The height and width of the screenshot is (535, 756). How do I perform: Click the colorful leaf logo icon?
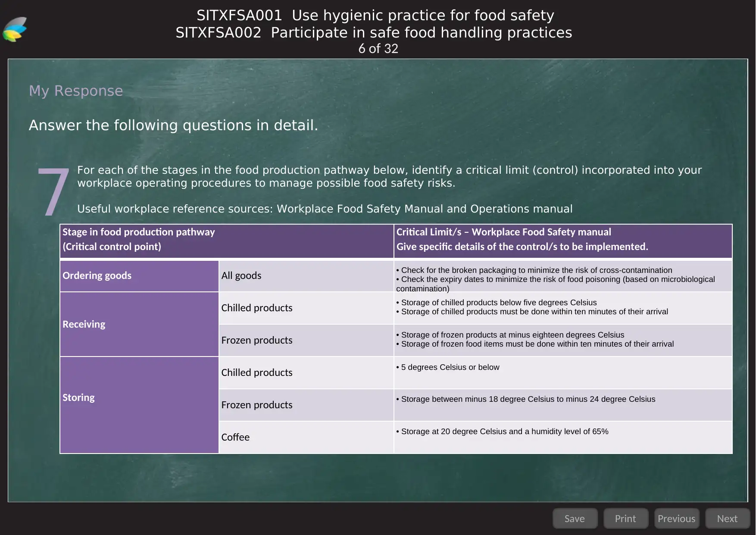point(15,29)
